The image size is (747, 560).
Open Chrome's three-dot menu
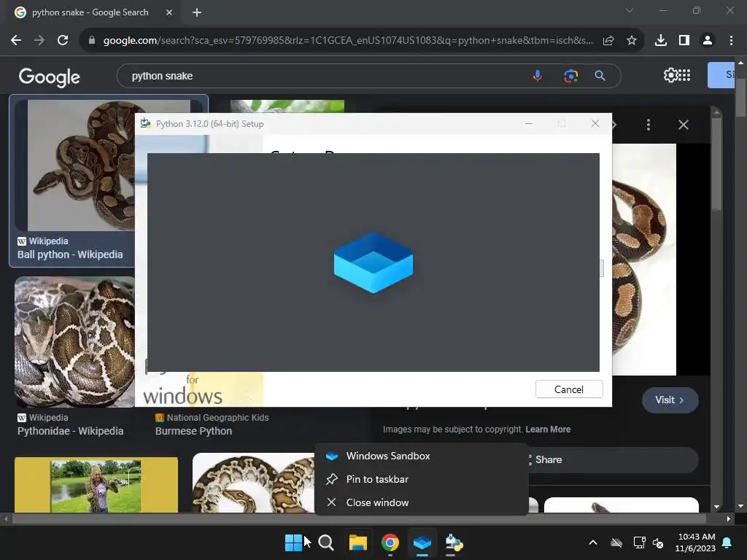click(731, 41)
